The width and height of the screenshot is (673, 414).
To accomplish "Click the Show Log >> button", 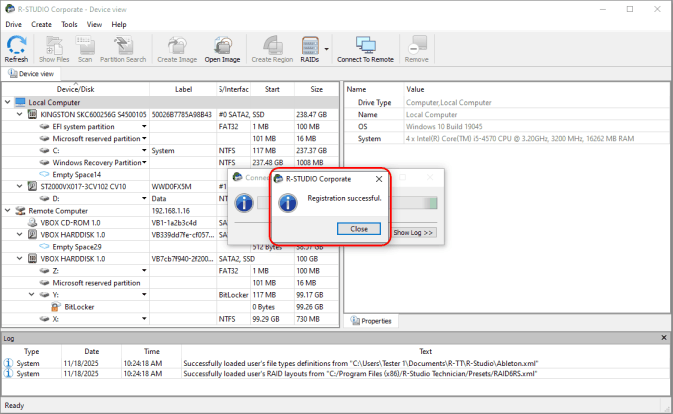I will click(413, 232).
